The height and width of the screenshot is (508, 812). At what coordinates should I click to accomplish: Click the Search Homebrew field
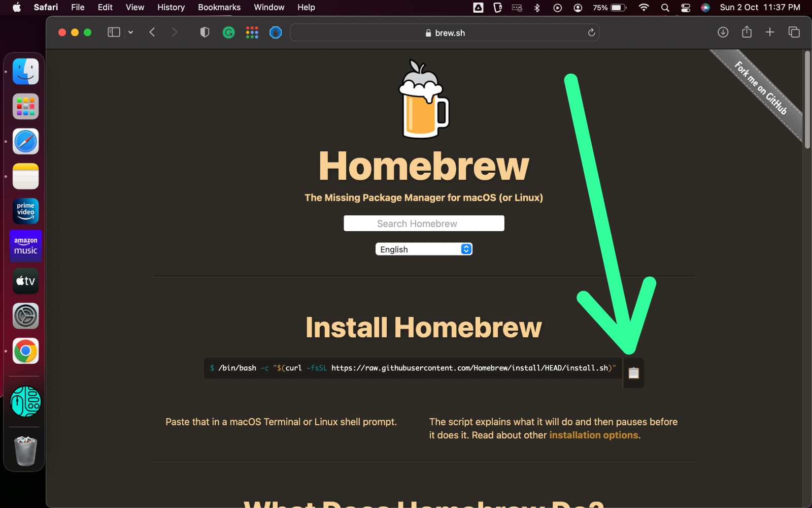(x=424, y=223)
